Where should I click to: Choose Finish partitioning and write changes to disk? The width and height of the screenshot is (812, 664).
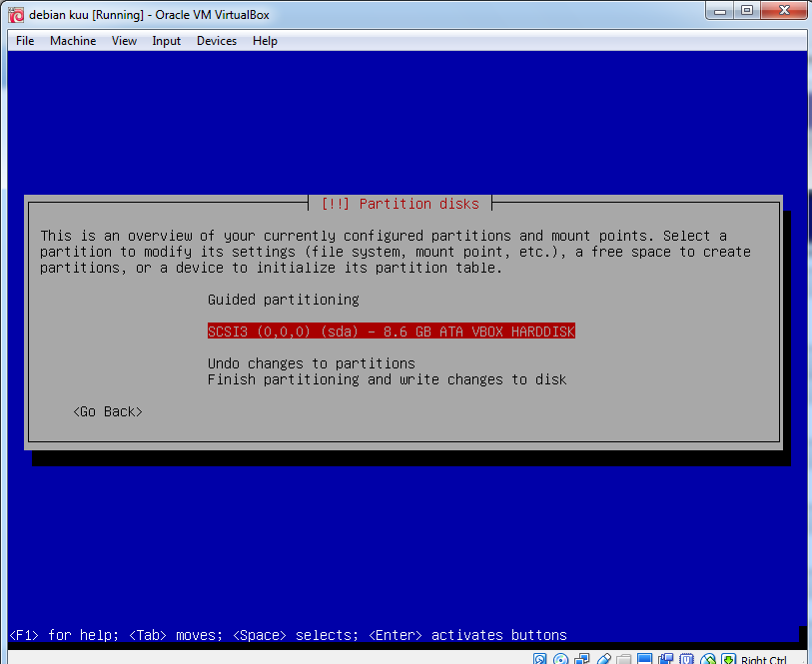point(387,379)
